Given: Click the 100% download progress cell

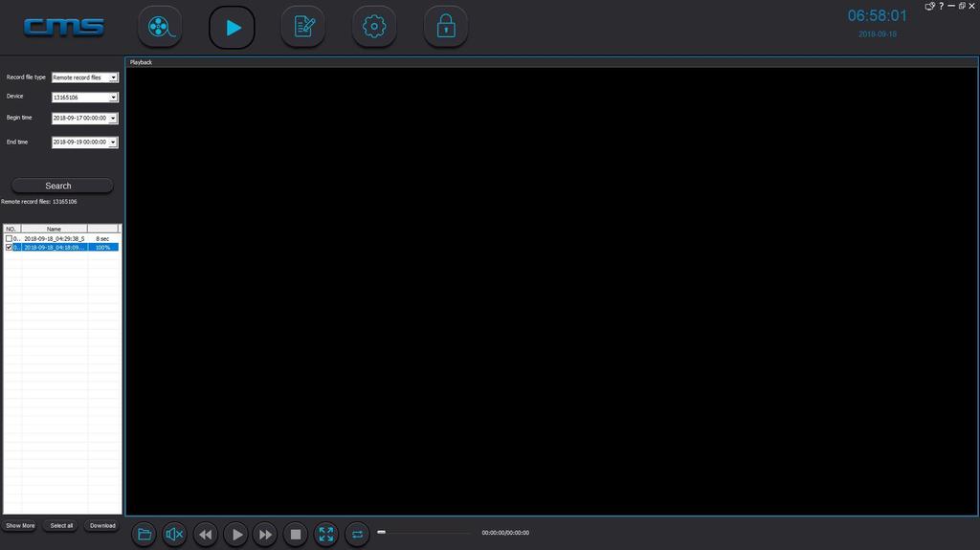Looking at the screenshot, I should coord(103,248).
